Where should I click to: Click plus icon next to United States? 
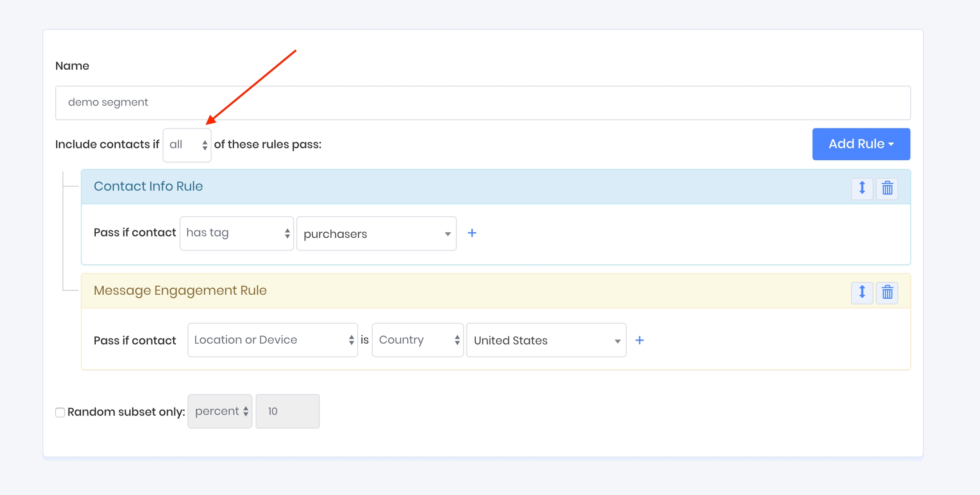[639, 340]
